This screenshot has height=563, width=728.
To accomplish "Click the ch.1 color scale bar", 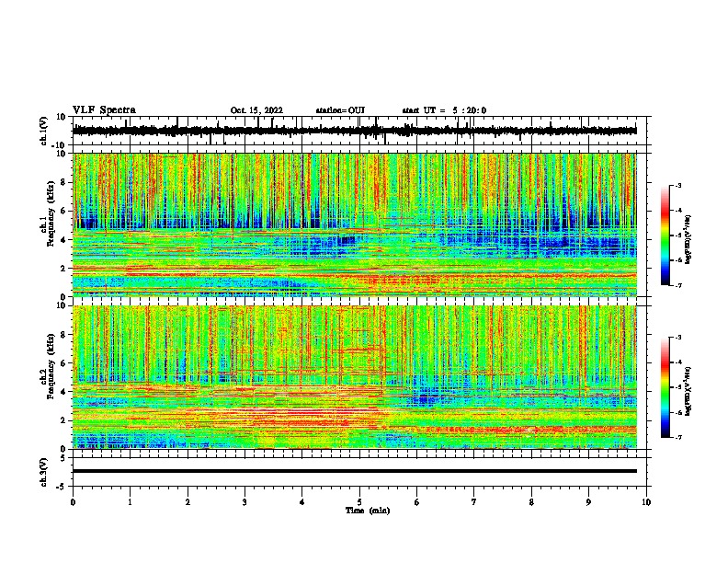I will coord(665,236).
